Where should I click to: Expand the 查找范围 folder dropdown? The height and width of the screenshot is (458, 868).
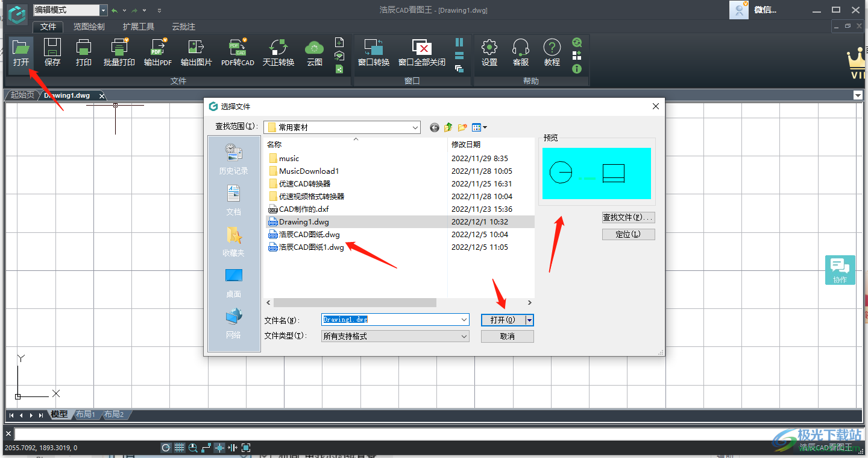415,127
